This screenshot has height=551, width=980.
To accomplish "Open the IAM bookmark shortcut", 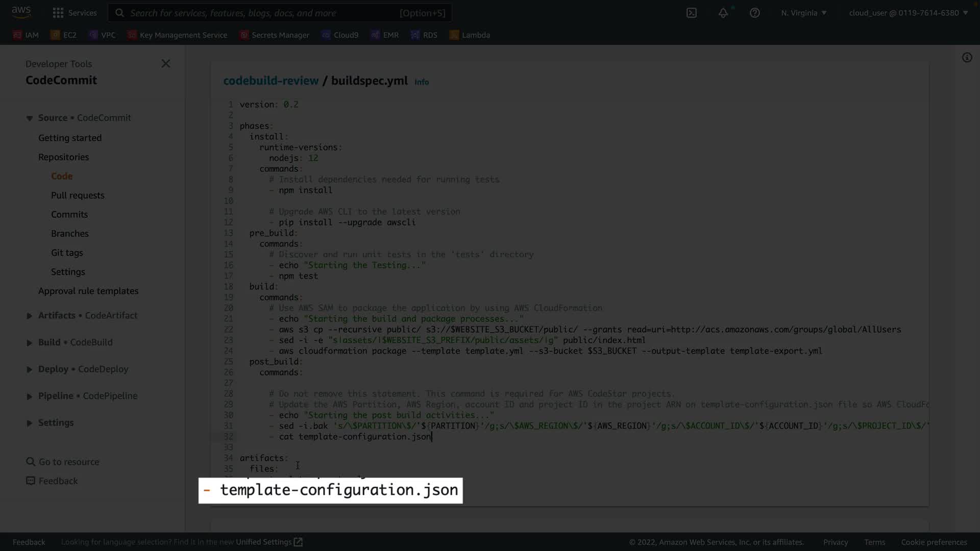I will point(26,35).
